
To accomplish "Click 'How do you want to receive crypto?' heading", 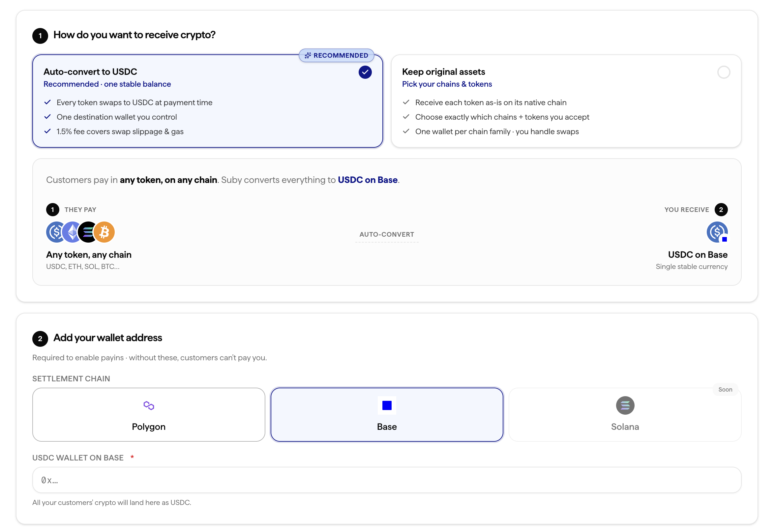I will click(x=134, y=35).
